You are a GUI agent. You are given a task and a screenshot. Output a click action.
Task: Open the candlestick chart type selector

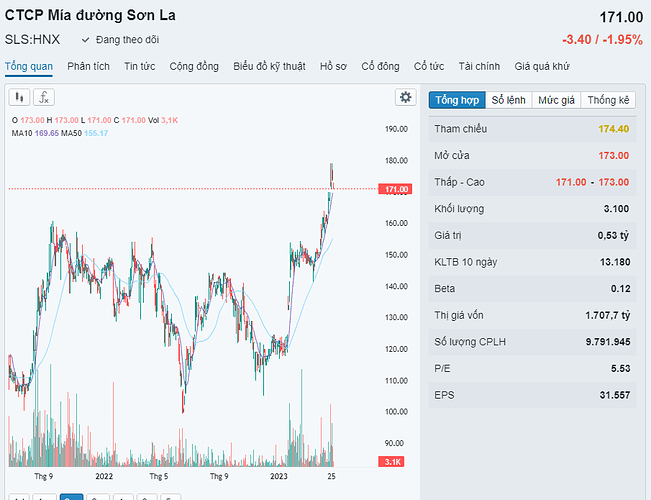point(19,97)
